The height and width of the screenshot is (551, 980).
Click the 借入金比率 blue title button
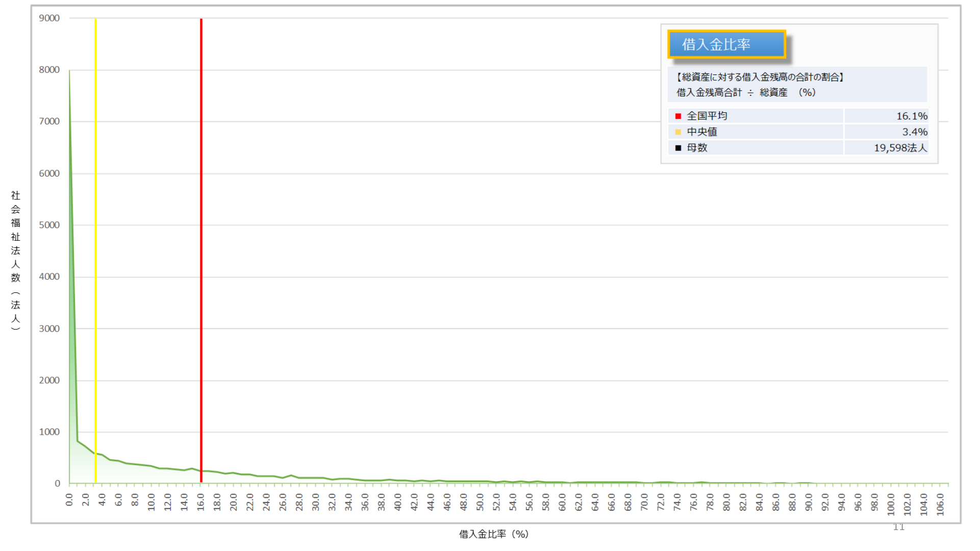[x=726, y=44]
